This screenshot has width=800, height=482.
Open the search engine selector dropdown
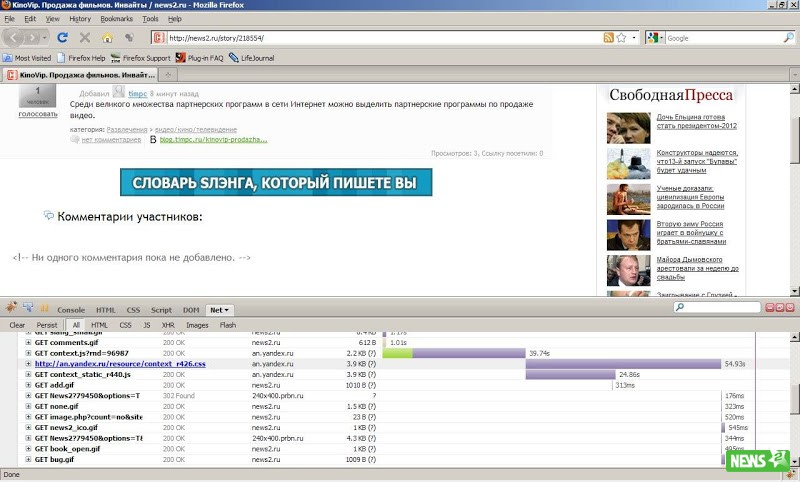[655, 38]
